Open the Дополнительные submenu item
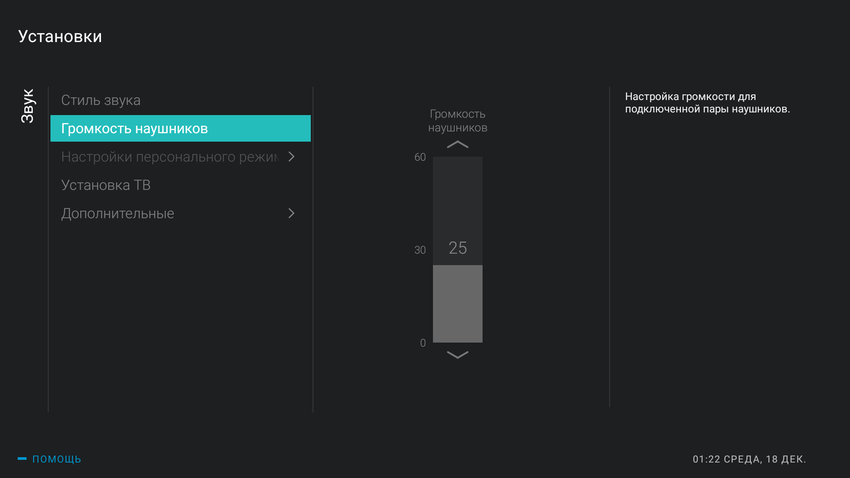 tap(118, 213)
